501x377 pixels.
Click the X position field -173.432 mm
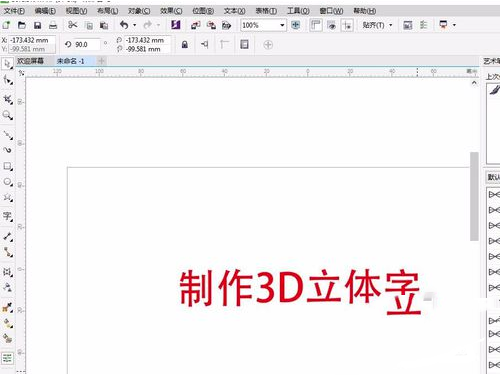32,40
